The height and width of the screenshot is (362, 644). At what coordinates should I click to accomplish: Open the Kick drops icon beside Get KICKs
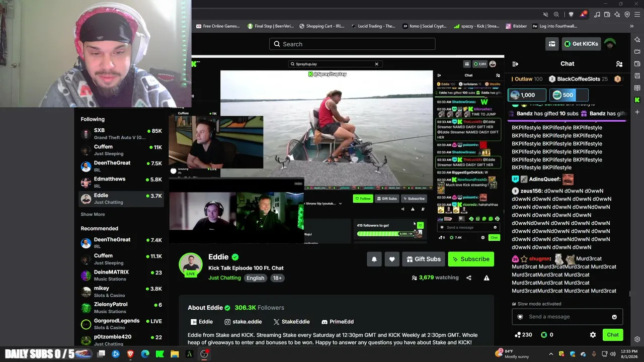[x=552, y=44]
